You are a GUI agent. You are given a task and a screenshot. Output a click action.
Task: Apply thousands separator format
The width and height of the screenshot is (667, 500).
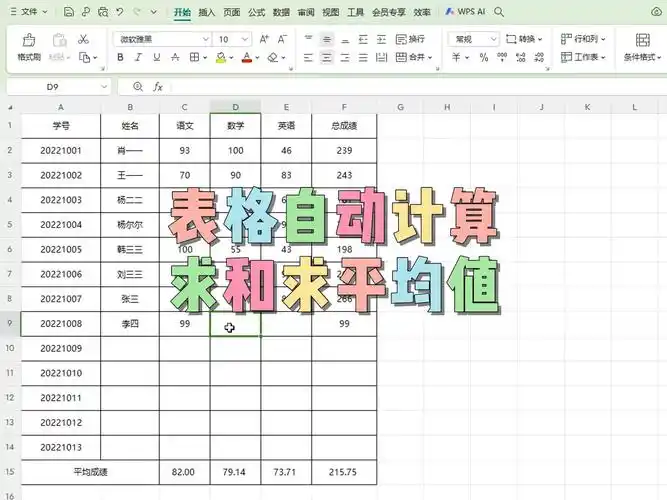tap(502, 57)
